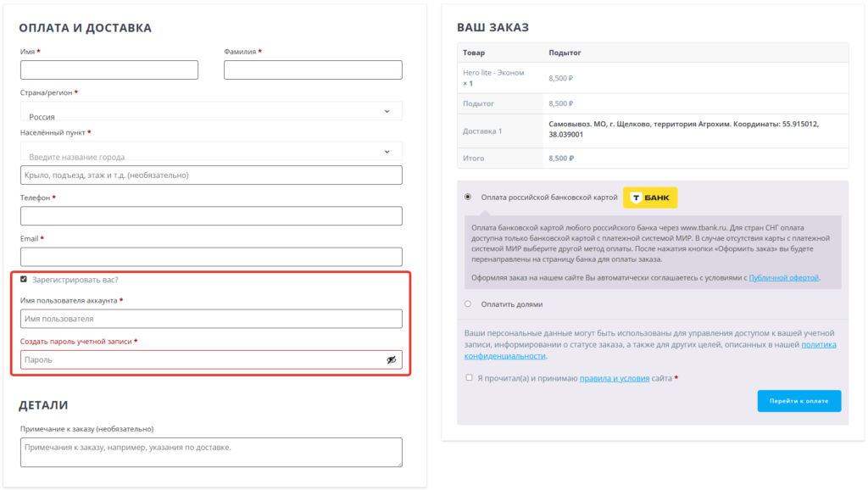Image resolution: width=868 pixels, height=490 pixels.
Task: Click the T-Bank logo badge
Action: 650,198
